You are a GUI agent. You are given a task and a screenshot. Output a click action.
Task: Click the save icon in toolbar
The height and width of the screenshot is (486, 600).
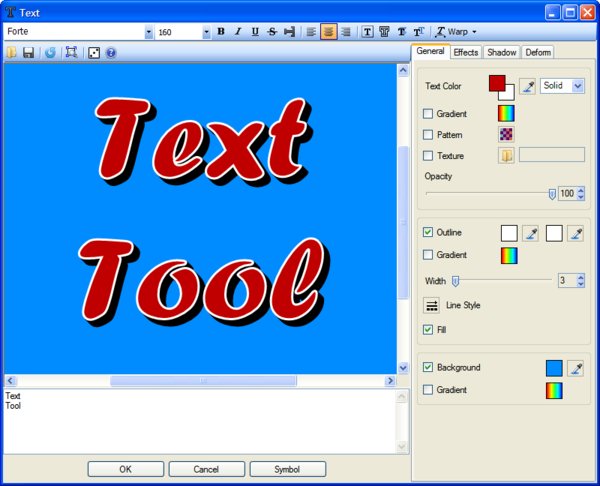coord(28,52)
